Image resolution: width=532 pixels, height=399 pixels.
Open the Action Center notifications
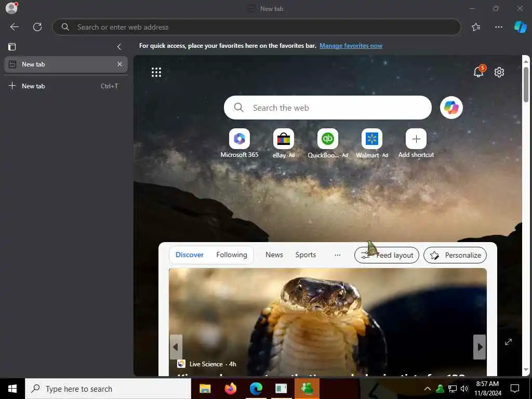click(515, 389)
